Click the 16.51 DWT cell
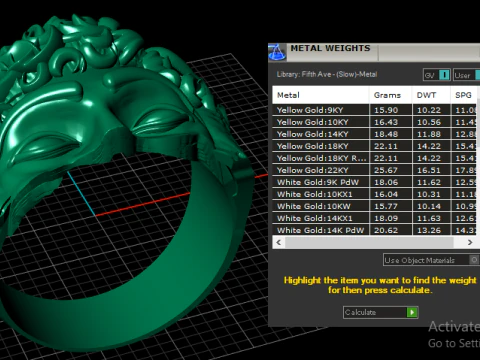Screen dimensions: 480x360 tap(432, 170)
